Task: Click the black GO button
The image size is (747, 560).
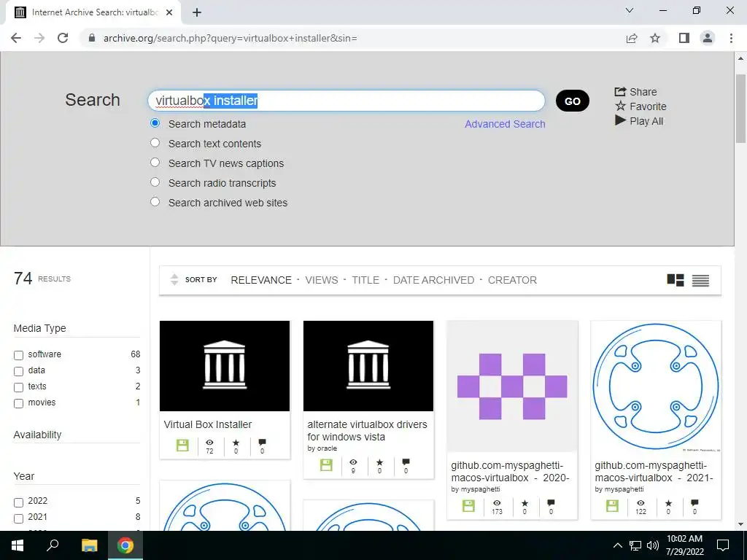Action: pos(572,101)
